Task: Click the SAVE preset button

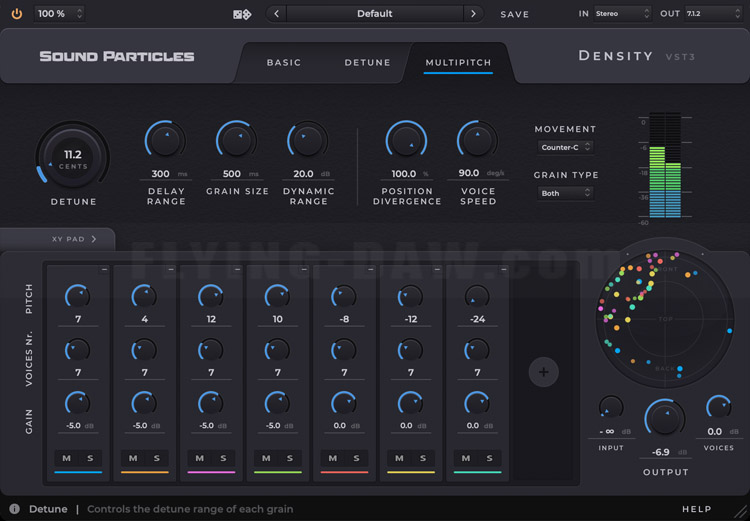Action: (x=515, y=14)
